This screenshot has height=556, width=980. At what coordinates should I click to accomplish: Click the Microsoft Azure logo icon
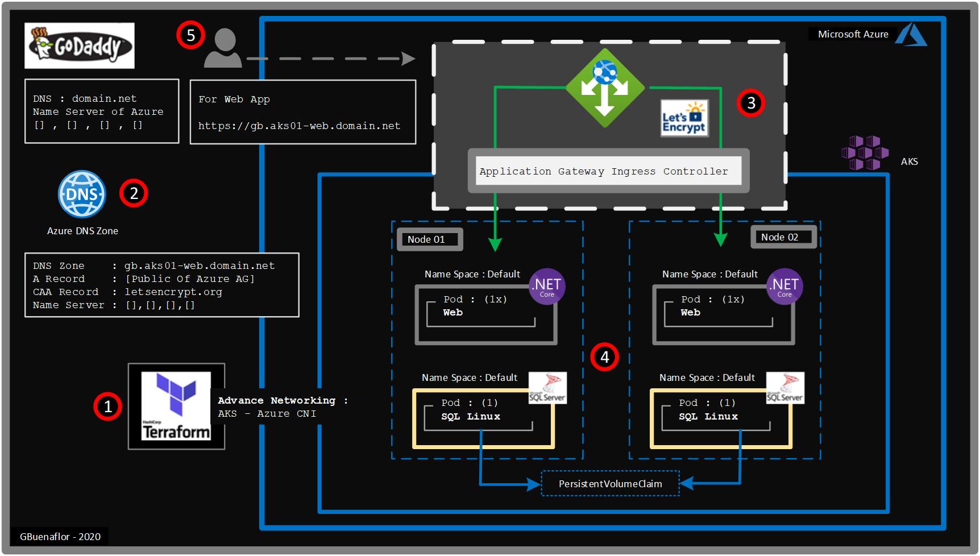coord(912,34)
